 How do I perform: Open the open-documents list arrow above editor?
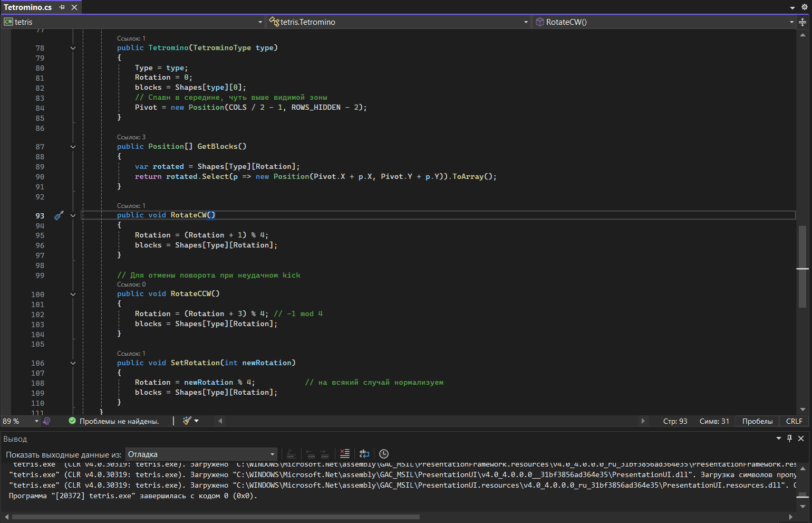coord(792,8)
